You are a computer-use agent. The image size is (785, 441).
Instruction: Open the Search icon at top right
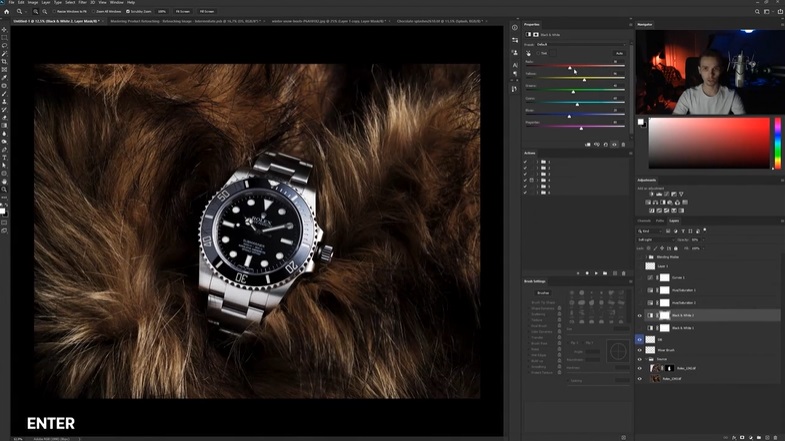click(757, 12)
